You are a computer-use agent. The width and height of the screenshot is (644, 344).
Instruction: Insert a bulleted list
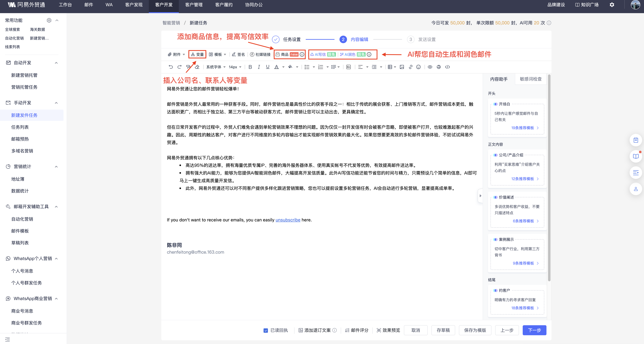[307, 67]
